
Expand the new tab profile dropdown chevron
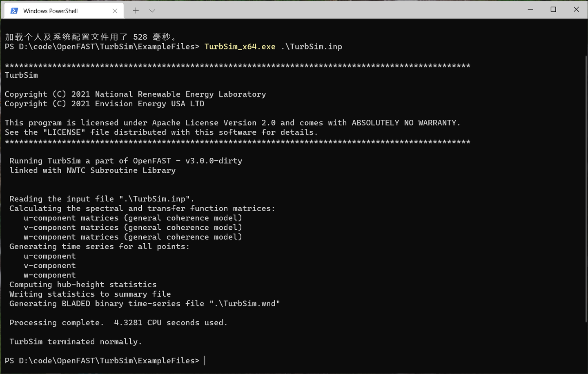[x=152, y=11]
